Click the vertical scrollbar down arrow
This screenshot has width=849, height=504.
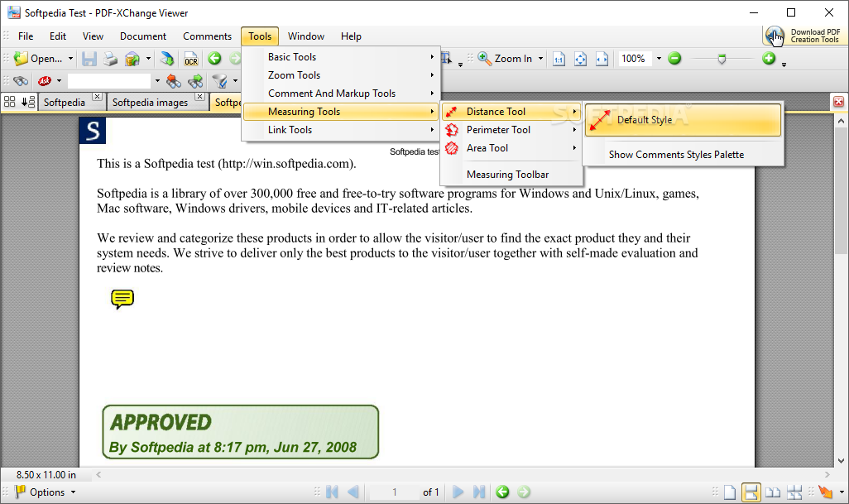[841, 461]
